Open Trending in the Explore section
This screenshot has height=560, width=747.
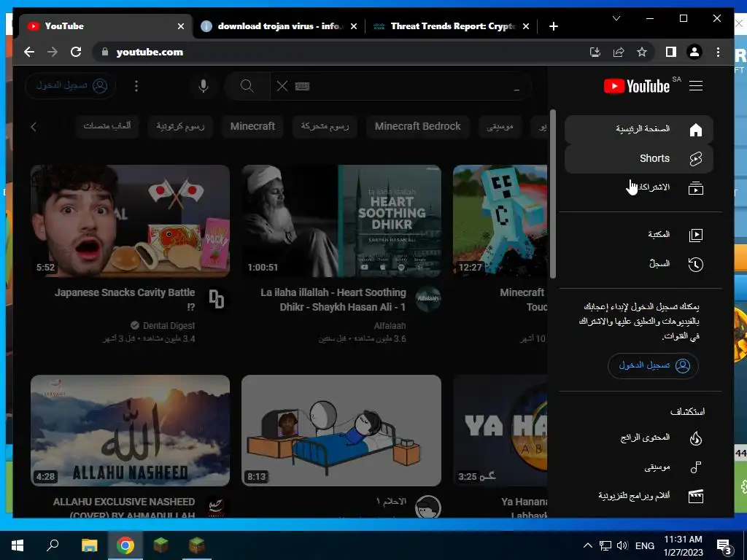[x=638, y=437]
